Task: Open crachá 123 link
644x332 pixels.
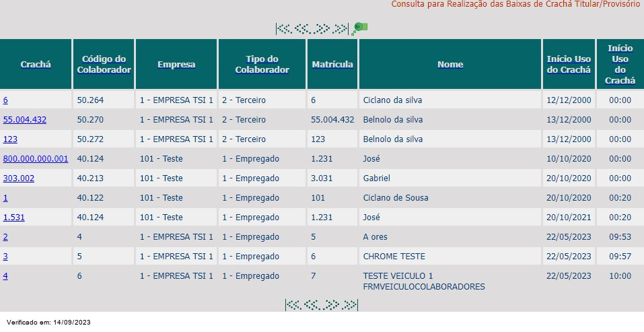Action: [x=10, y=139]
